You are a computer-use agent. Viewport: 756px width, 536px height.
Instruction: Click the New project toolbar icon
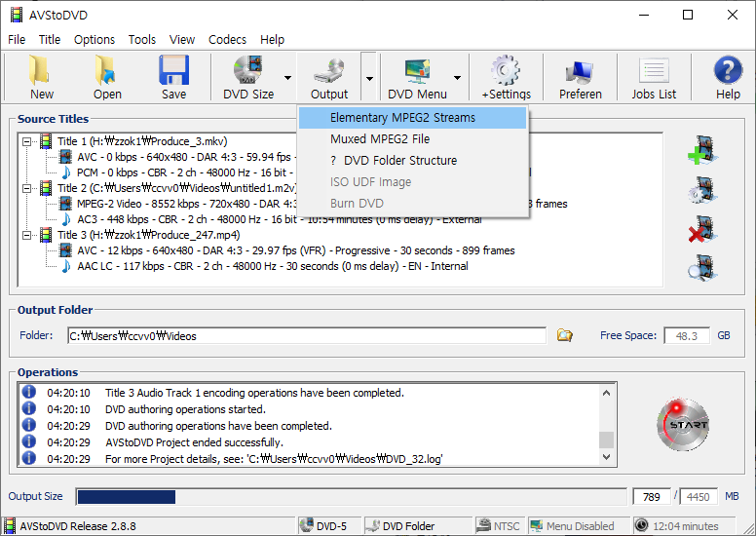click(x=40, y=77)
